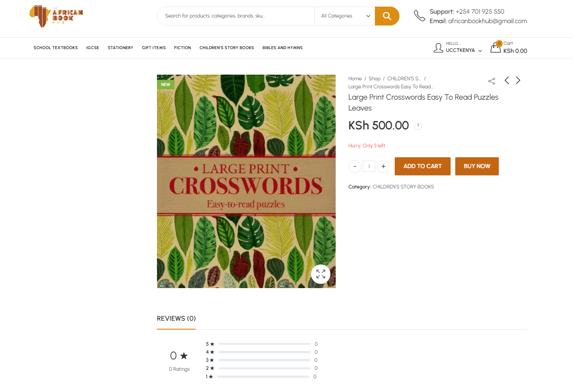Decrease quantity with minus button
This screenshot has height=392, width=573.
[355, 166]
